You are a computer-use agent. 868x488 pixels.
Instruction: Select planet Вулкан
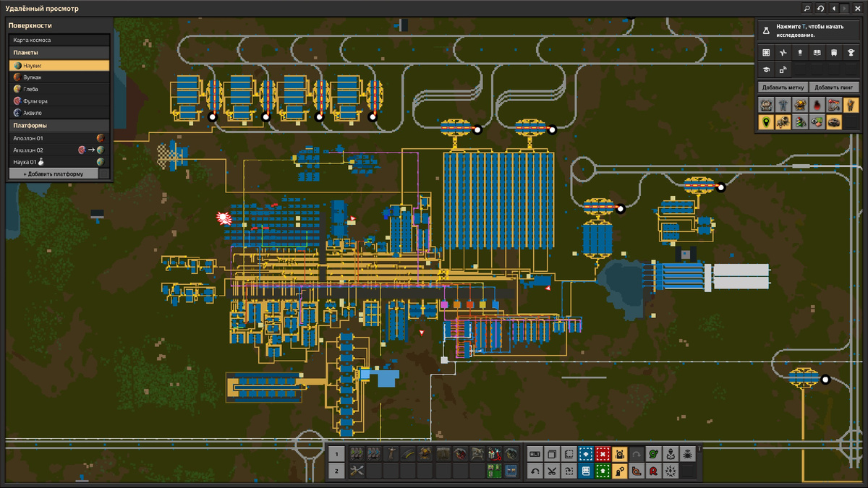59,77
